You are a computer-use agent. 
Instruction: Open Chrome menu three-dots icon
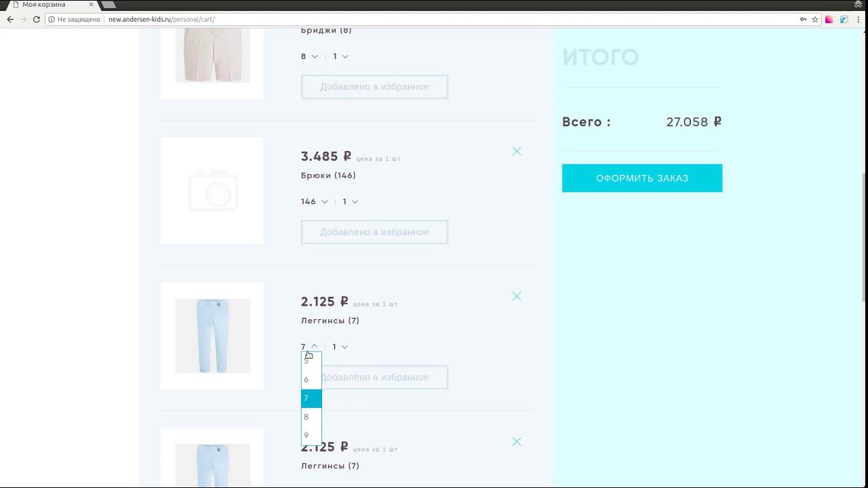859,19
